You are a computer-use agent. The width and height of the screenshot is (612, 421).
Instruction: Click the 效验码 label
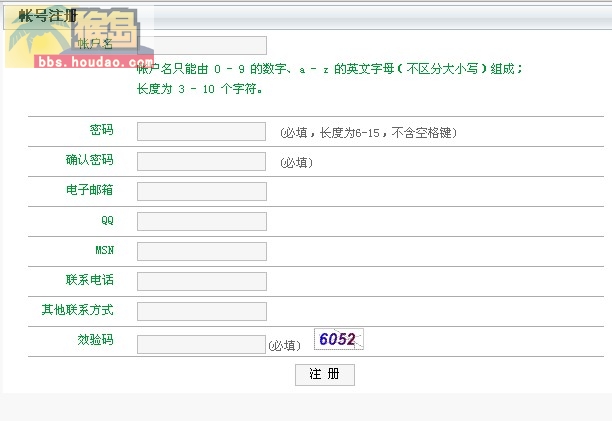point(95,339)
